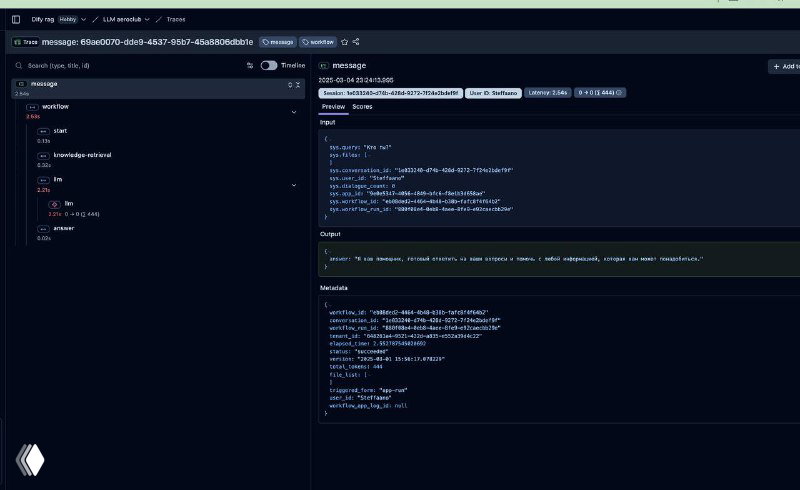This screenshot has height=490, width=800.
Task: Click the red generation icon of the nested llm
Action: point(55,204)
